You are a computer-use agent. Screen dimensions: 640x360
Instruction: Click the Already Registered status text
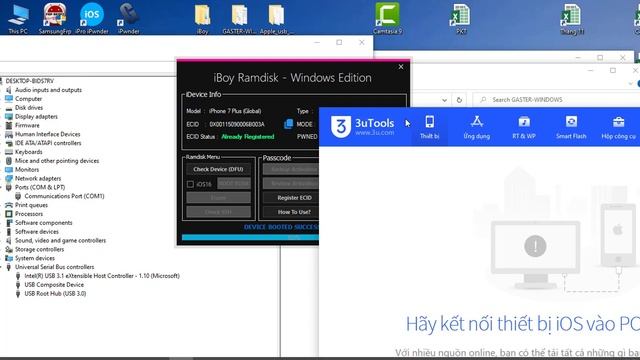click(248, 137)
